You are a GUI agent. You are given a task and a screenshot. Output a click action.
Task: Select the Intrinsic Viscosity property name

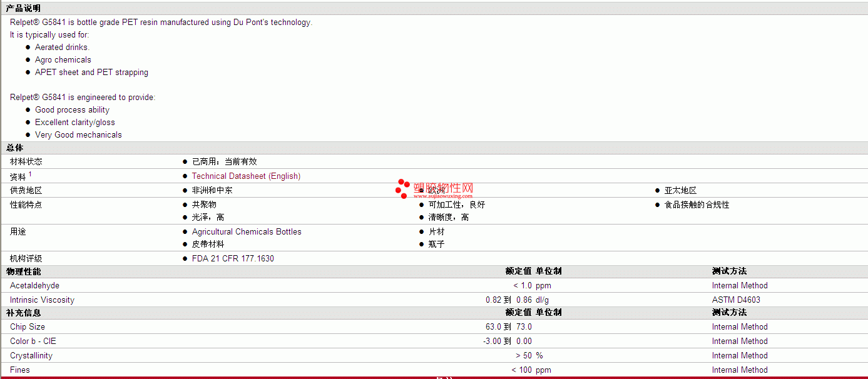(42, 300)
